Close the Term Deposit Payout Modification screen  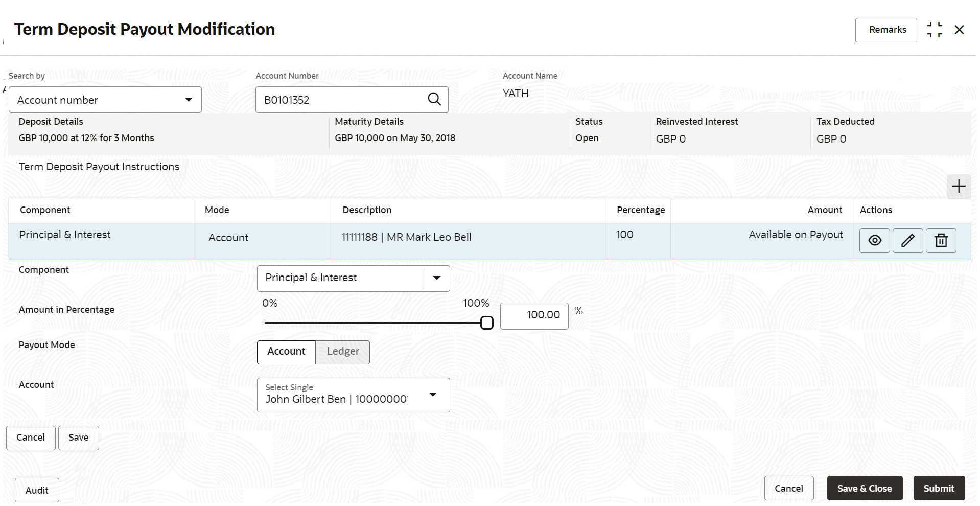(x=959, y=30)
